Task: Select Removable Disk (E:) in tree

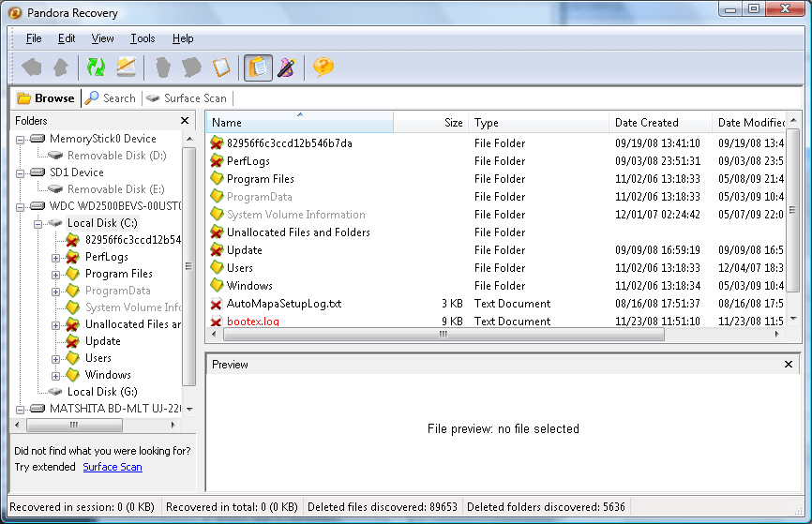Action: (115, 189)
